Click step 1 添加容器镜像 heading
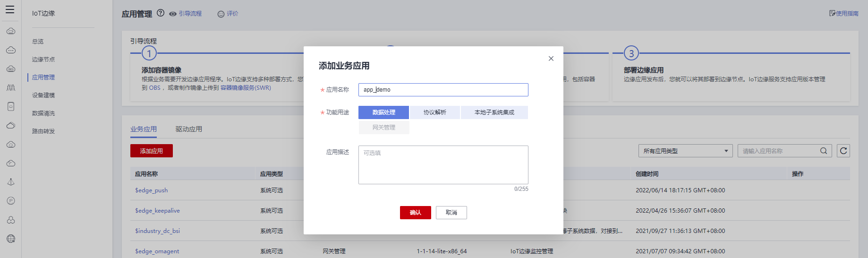The image size is (868, 258). (162, 70)
